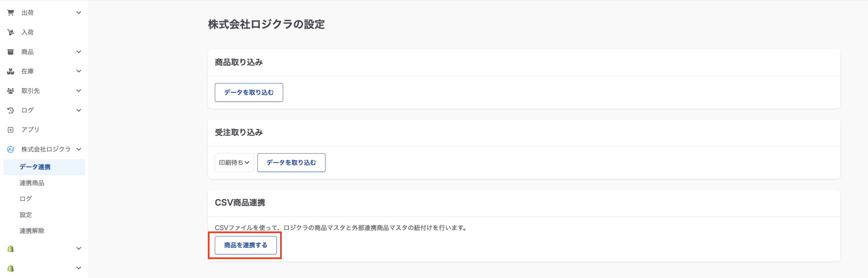Click the plus-square icon beside アプリ
This screenshot has width=868, height=278.
[11, 130]
